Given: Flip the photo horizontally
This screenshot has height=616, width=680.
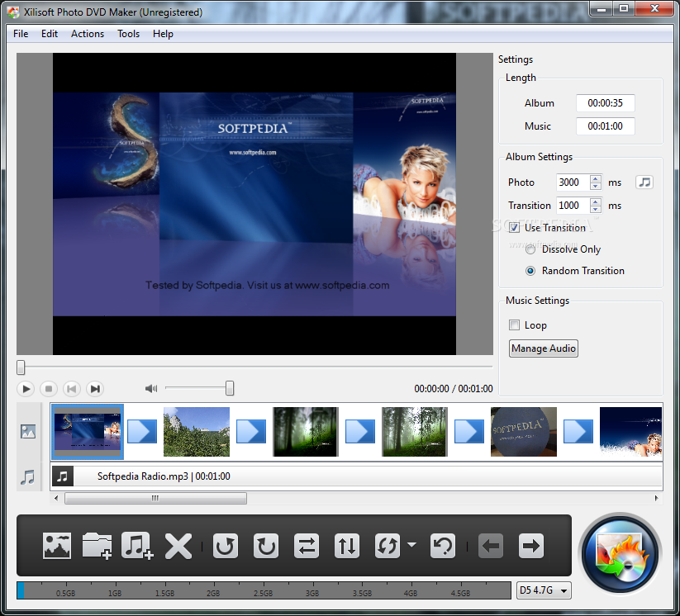Looking at the screenshot, I should pos(307,546).
